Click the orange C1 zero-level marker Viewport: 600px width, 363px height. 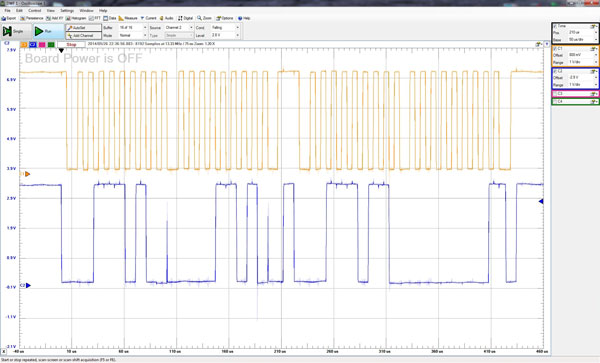27,174
